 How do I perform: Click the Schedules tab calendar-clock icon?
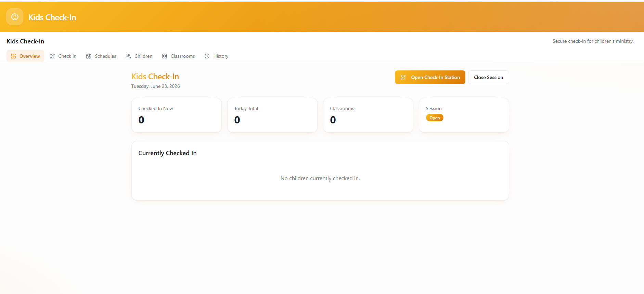click(x=89, y=56)
